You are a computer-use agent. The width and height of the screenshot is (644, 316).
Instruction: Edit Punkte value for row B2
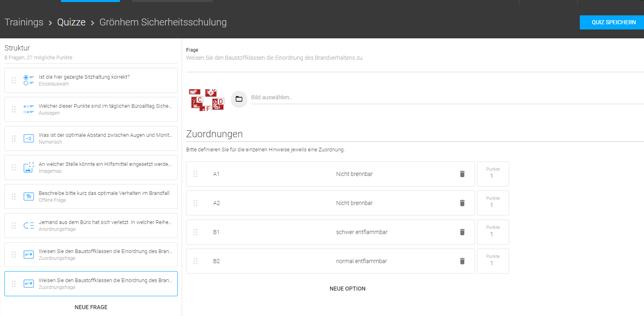point(493,263)
